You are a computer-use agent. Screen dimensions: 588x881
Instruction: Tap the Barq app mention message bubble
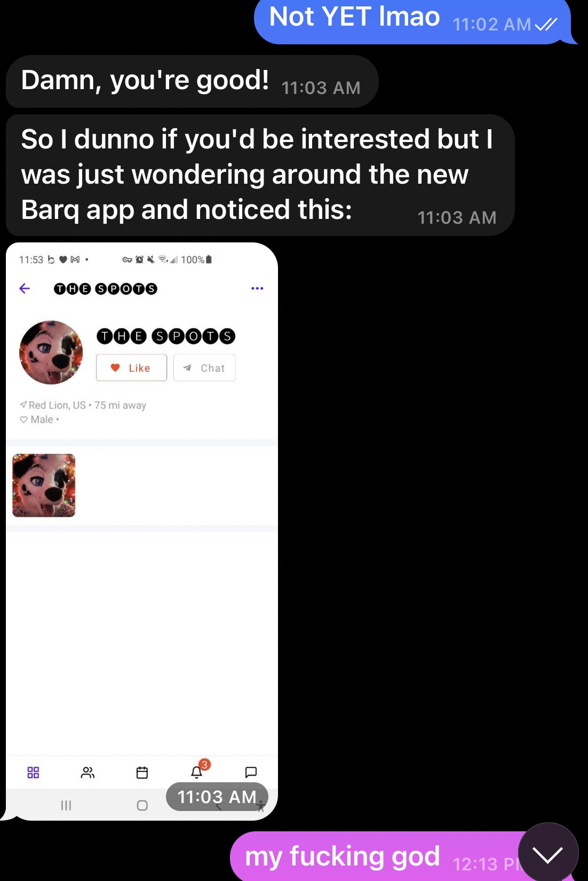260,175
